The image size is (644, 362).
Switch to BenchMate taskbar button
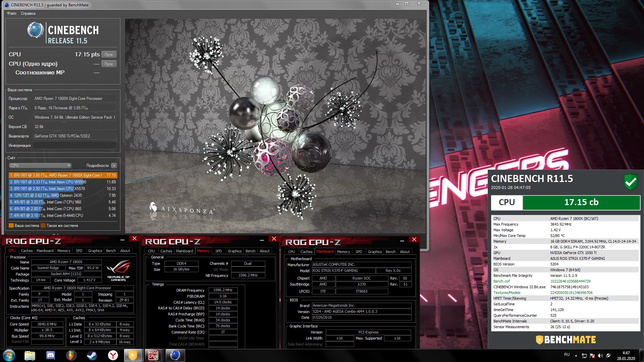133,355
